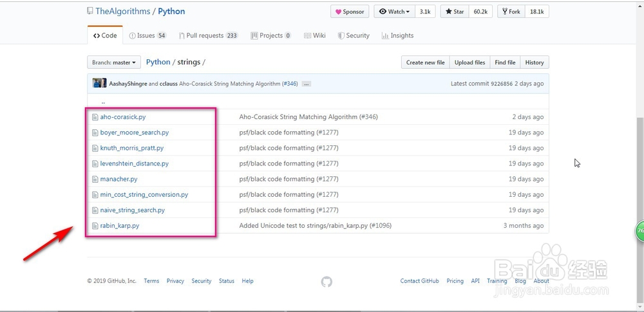Open the AashayShingre author avatar

[97, 84]
